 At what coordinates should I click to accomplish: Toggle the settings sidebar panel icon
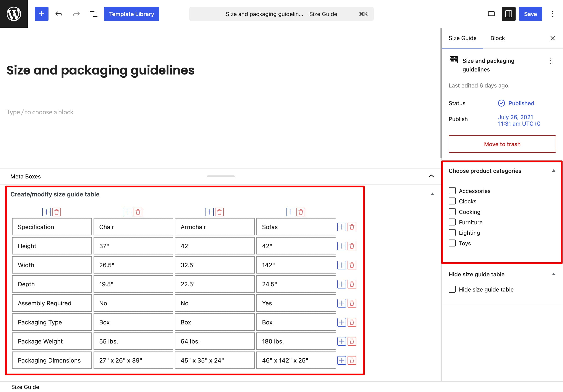[509, 14]
